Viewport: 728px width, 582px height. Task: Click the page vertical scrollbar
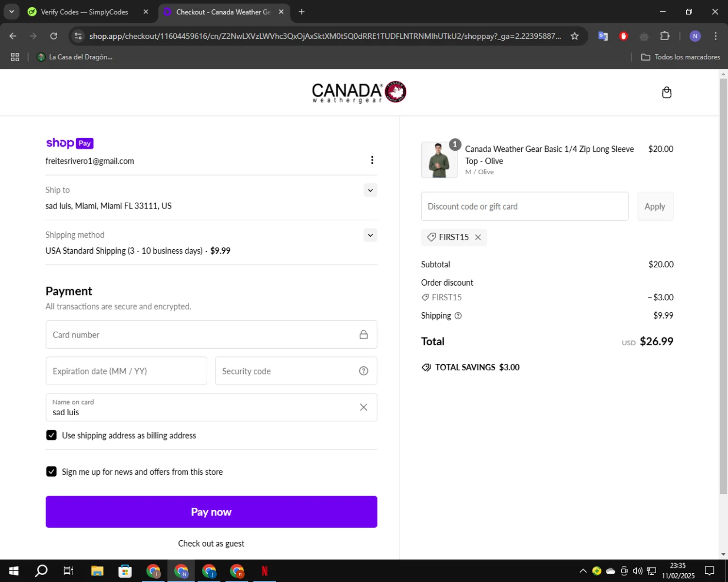coord(723,286)
